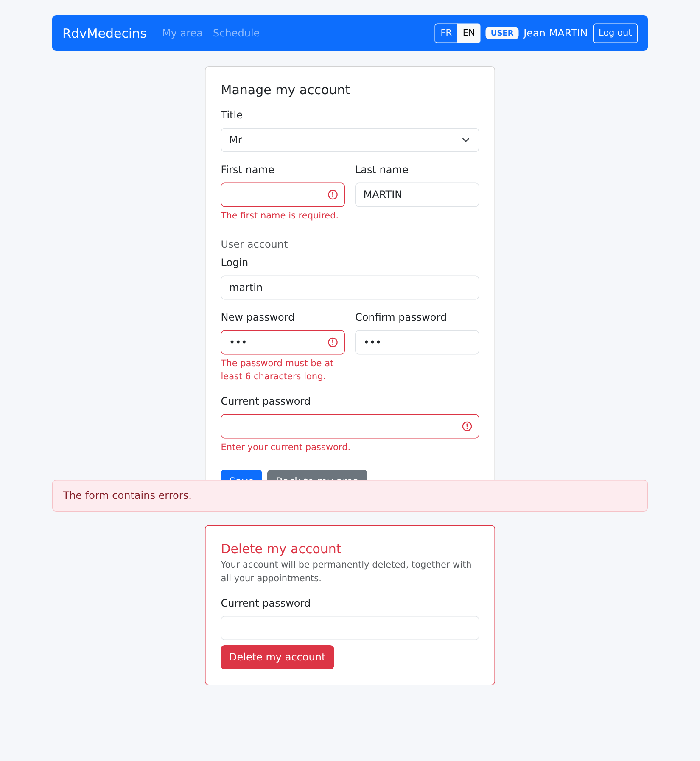Go to the Schedule navigation link
700x761 pixels.
(x=236, y=33)
